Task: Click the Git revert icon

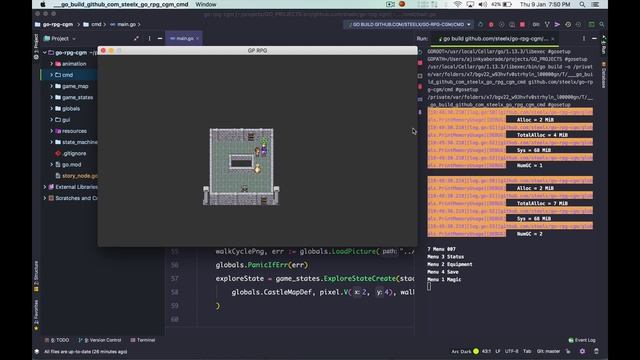Action: [x=578, y=24]
